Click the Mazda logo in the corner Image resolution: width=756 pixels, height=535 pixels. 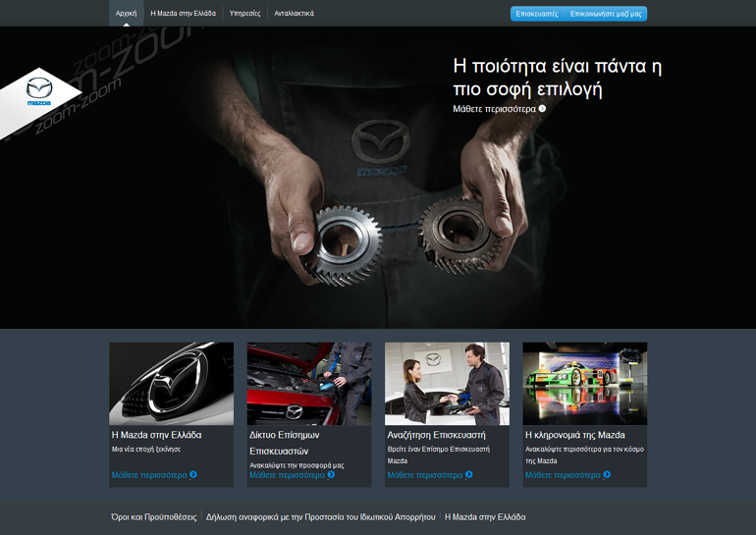(x=39, y=91)
